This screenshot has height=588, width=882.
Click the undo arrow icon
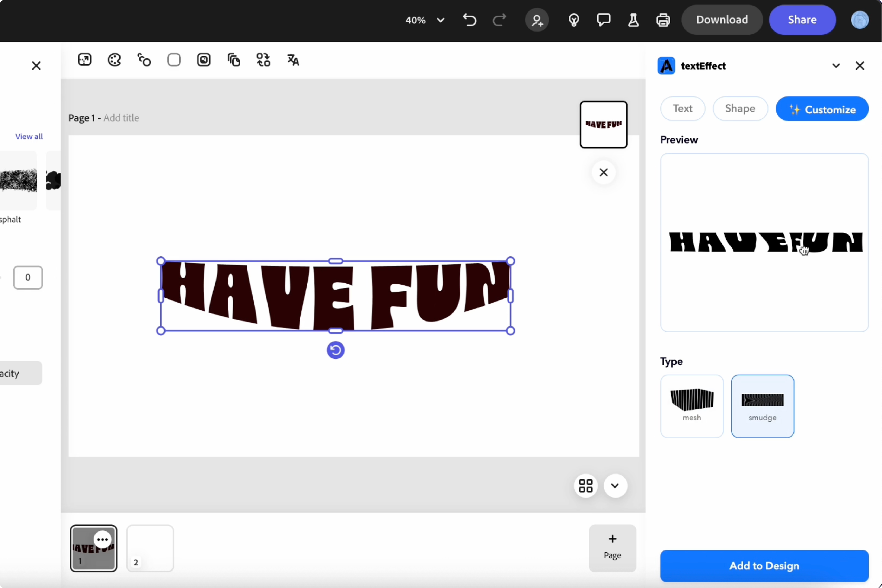pyautogui.click(x=469, y=20)
